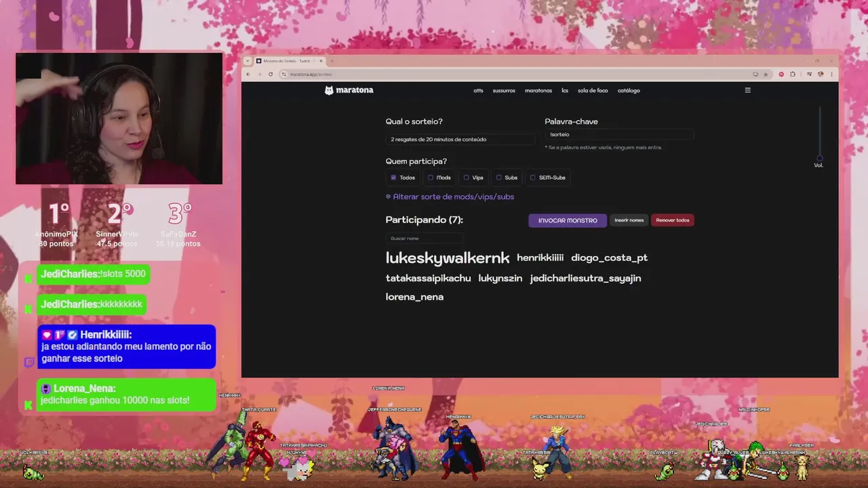Select participant lorena_nena
Viewport: 868px width, 488px height.
[414, 297]
